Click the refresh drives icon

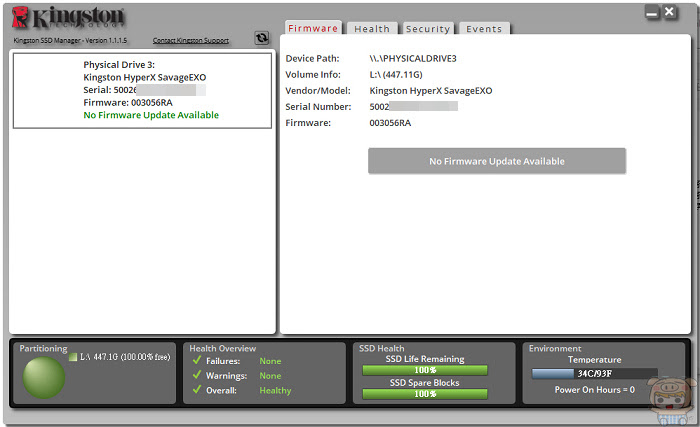click(x=262, y=38)
